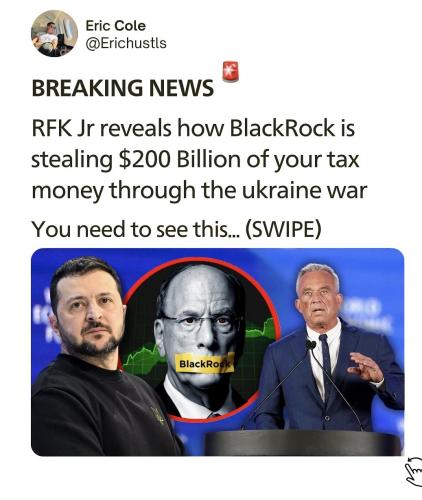The width and height of the screenshot is (422, 500).
Task: Tap the red siren emoji icon
Action: (x=231, y=71)
